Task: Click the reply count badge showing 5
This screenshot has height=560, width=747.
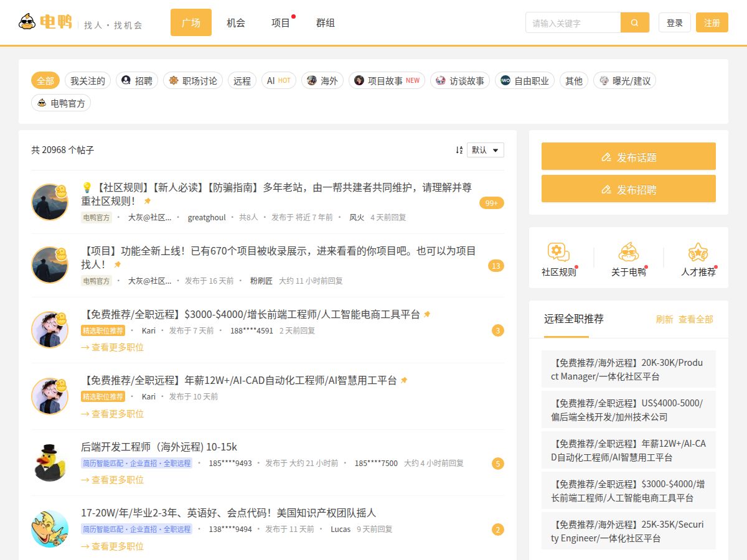Action: [x=498, y=464]
